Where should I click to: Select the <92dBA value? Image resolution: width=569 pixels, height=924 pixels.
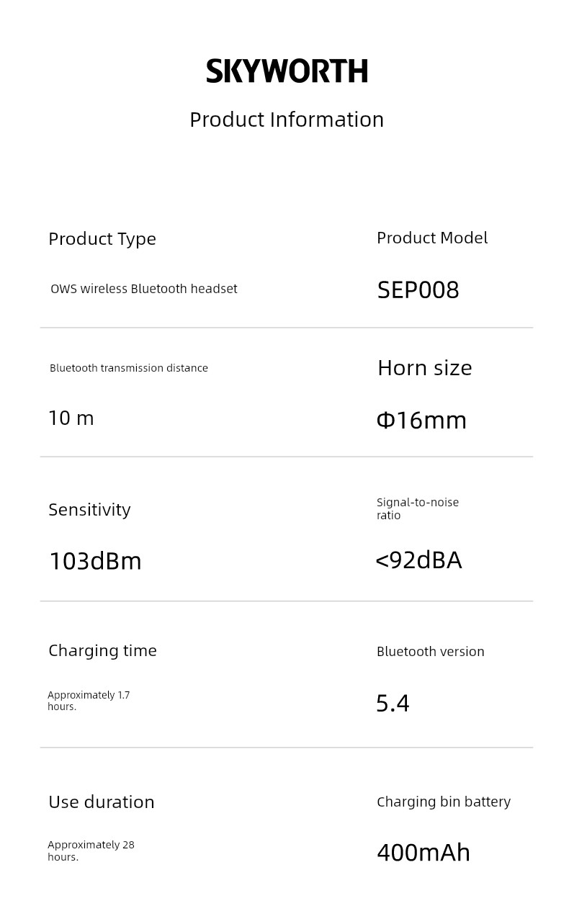[418, 560]
